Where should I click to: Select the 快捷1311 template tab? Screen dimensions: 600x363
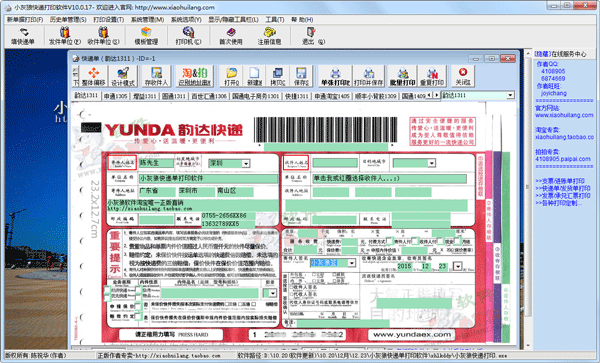(297, 96)
